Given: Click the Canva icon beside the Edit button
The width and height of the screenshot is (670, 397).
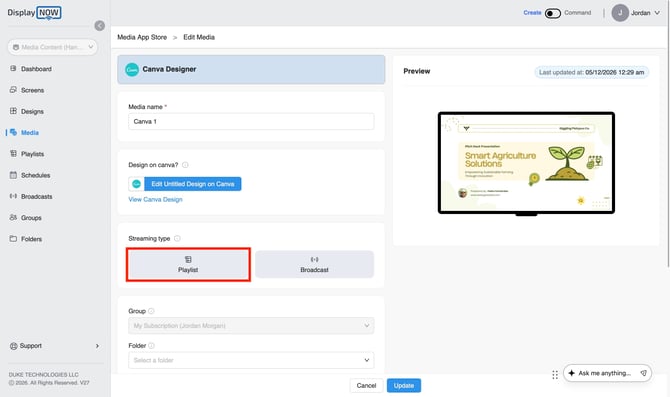Looking at the screenshot, I should pos(136,184).
